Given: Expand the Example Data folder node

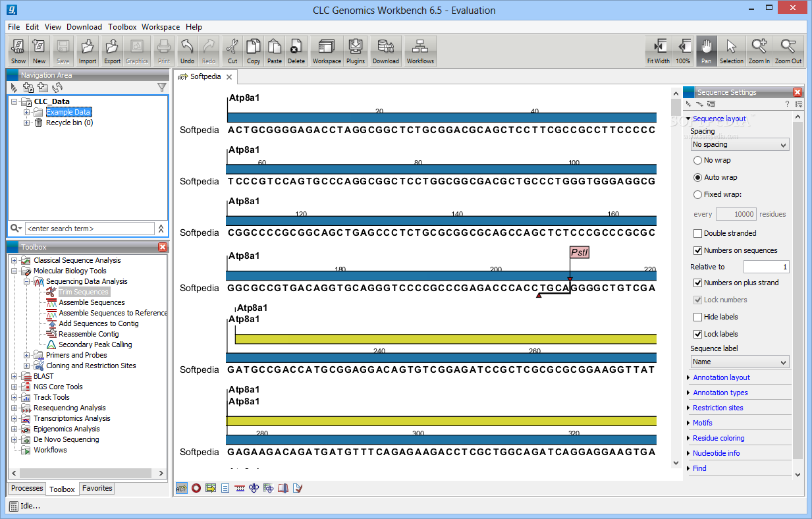Looking at the screenshot, I should (x=27, y=112).
